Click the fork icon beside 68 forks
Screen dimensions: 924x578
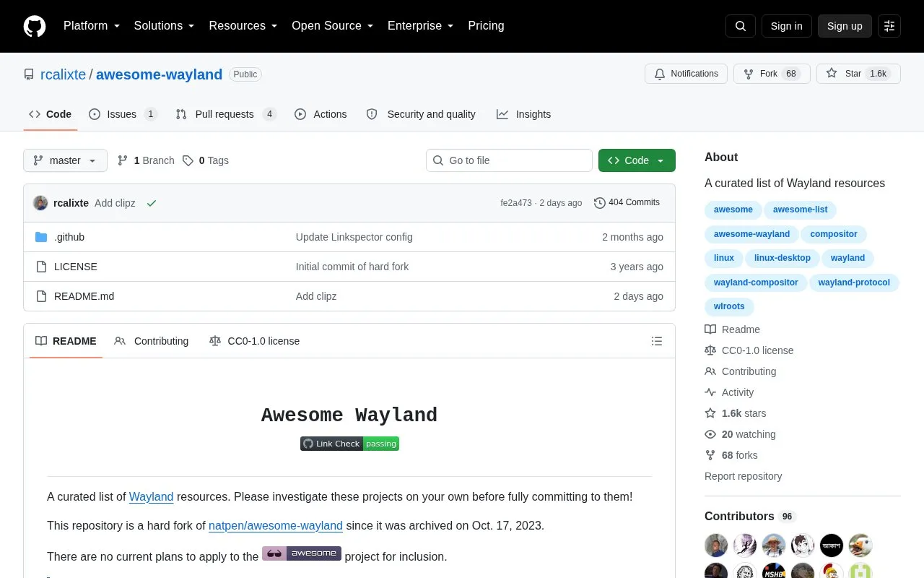point(710,455)
